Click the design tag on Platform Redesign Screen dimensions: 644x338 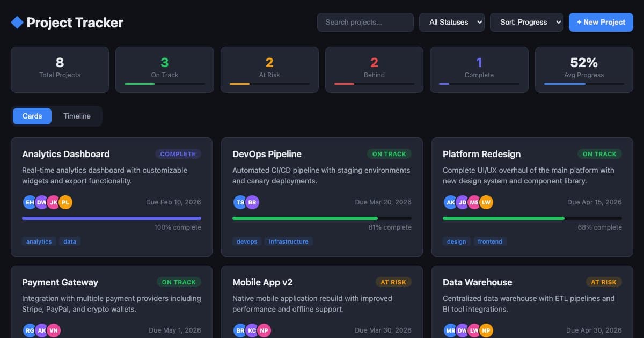point(457,241)
